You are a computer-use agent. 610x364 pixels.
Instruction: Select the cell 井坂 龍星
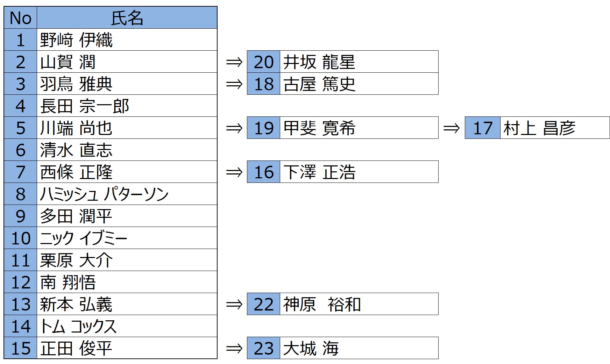[x=359, y=62]
